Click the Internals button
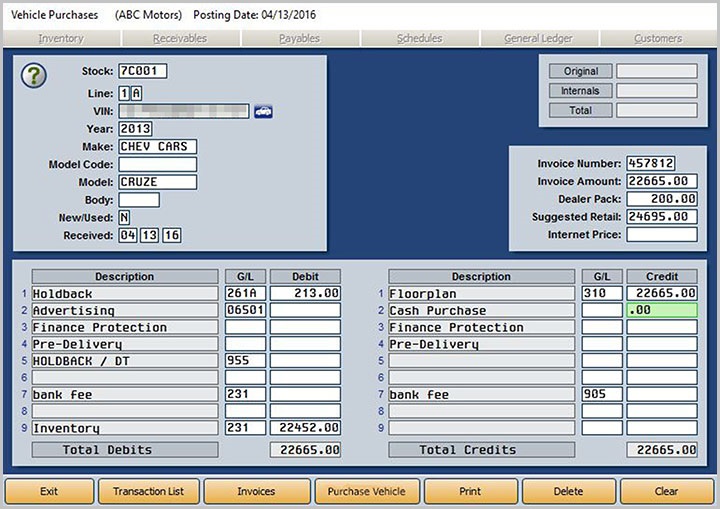Screen dimensions: 720x509 click(x=581, y=91)
